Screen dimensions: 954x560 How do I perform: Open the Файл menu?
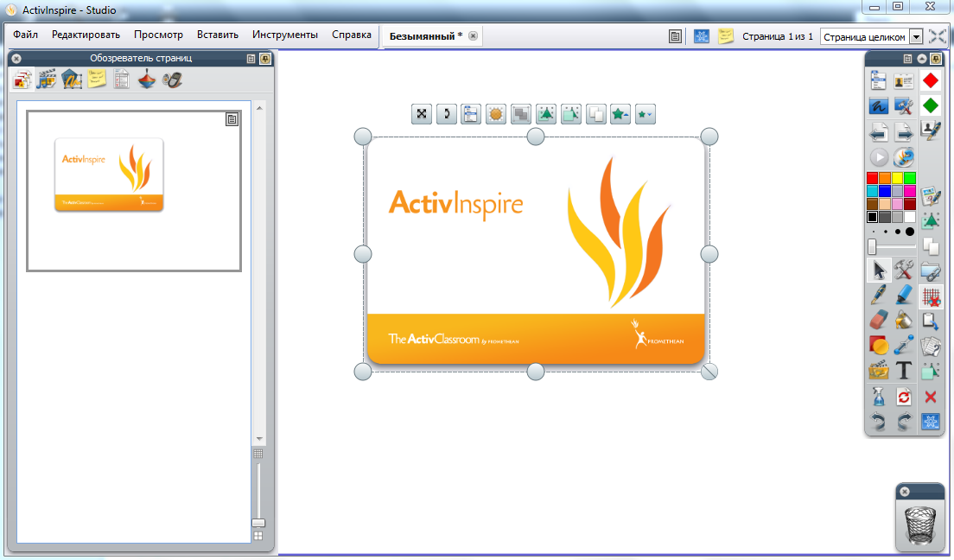pos(26,35)
